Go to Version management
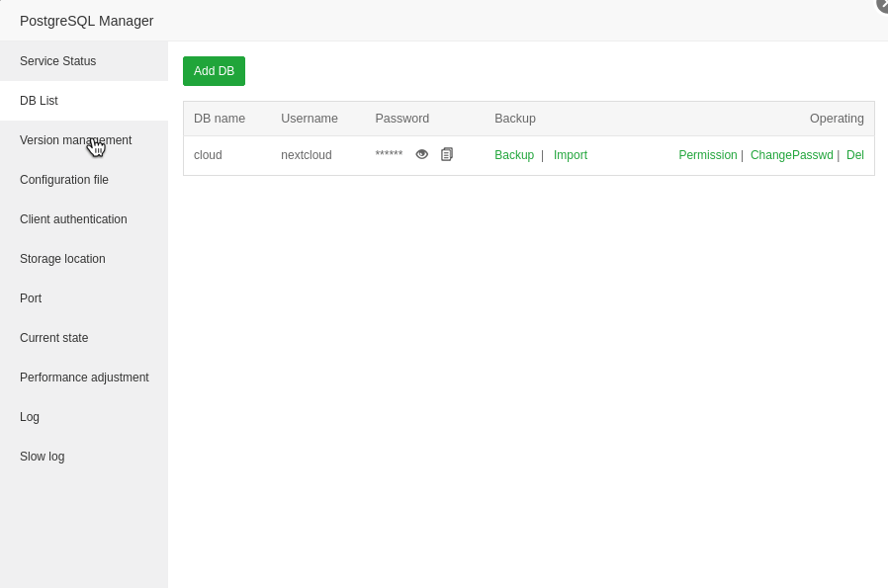The width and height of the screenshot is (888, 588). click(84, 140)
